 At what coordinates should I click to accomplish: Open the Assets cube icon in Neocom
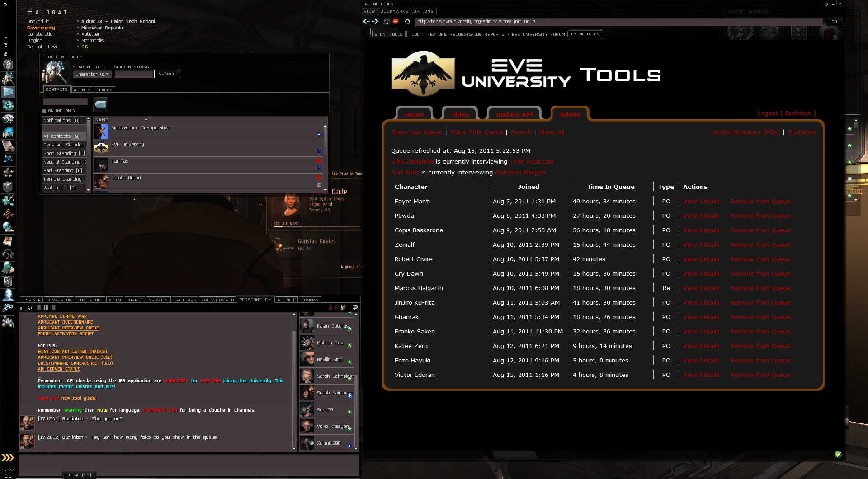coord(8,187)
